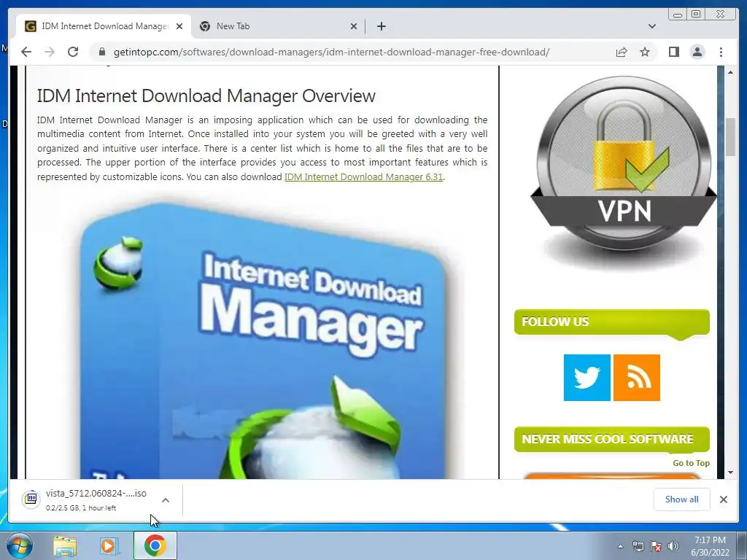Click the Go to Top link
747x560 pixels.
pyautogui.click(x=691, y=463)
